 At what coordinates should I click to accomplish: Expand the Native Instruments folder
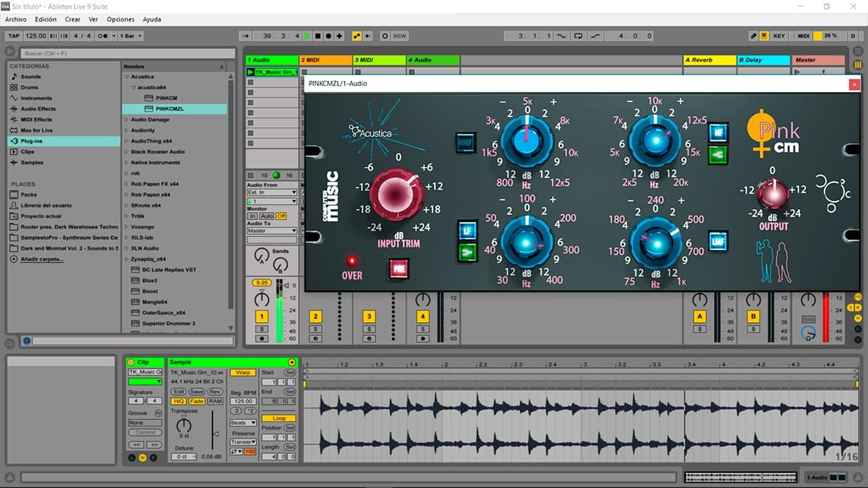point(127,163)
